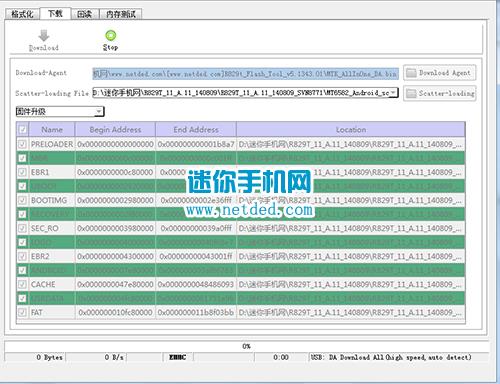Click the 0% progress bar
Image resolution: width=500 pixels, height=384 pixels.
(x=247, y=346)
